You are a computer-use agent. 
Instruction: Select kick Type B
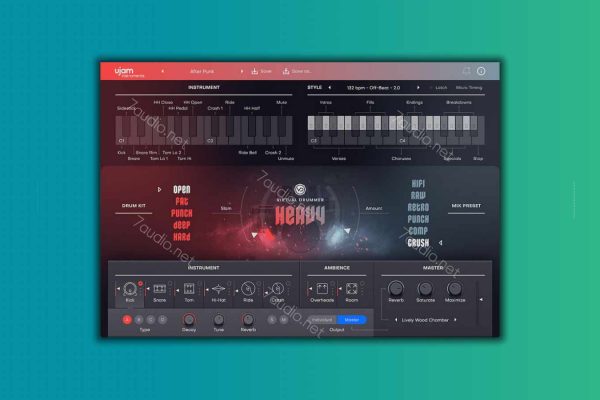[139, 320]
